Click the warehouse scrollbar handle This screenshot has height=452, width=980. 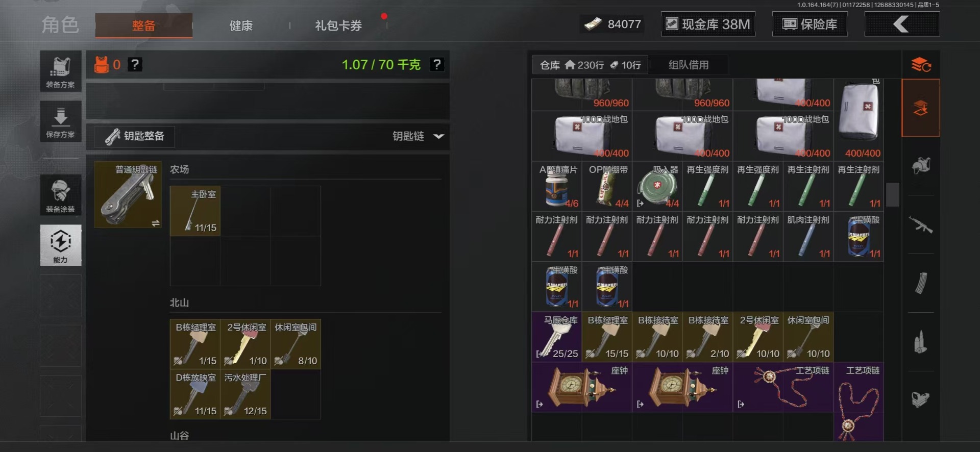click(x=892, y=194)
